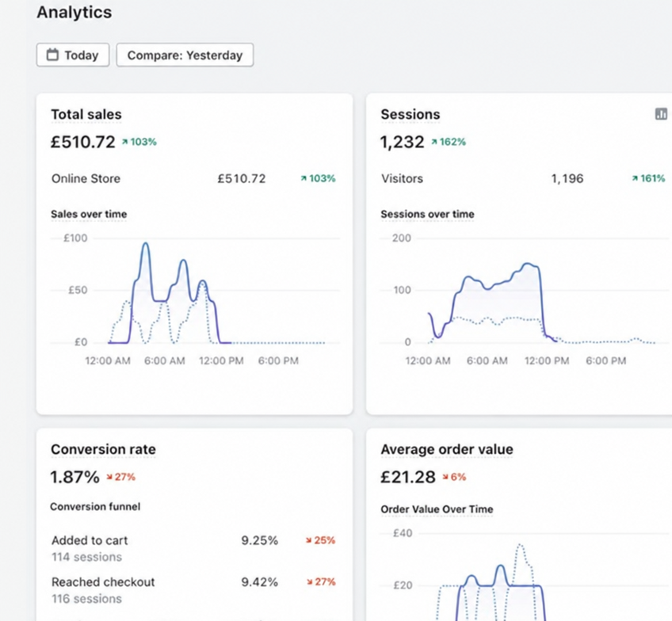
Task: Open the Today date range picker
Action: pos(73,55)
